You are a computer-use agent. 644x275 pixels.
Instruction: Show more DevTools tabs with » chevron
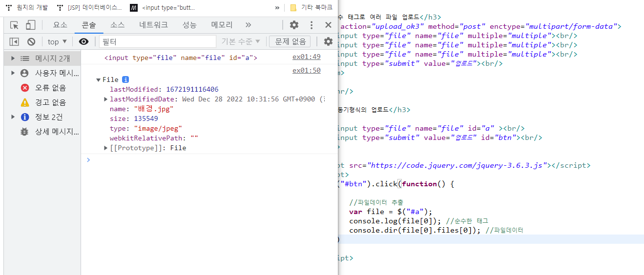248,25
